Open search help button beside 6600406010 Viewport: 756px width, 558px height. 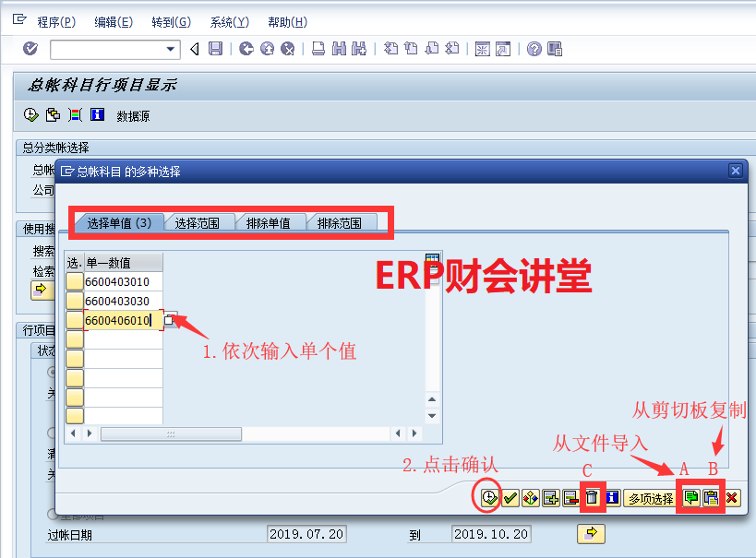169,320
